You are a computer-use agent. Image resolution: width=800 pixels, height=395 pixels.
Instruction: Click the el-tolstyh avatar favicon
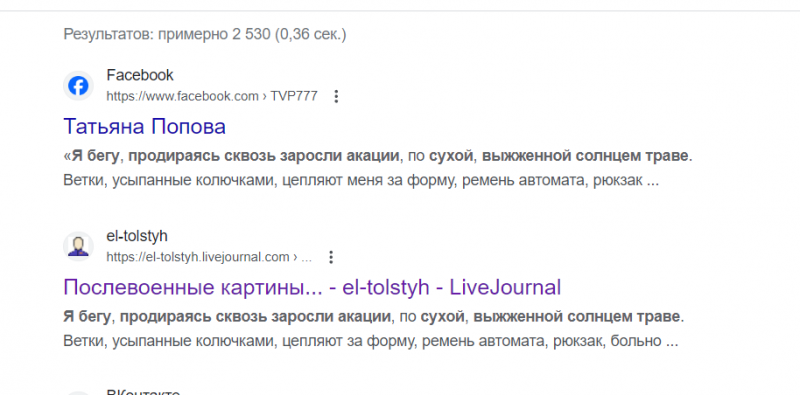(x=78, y=246)
